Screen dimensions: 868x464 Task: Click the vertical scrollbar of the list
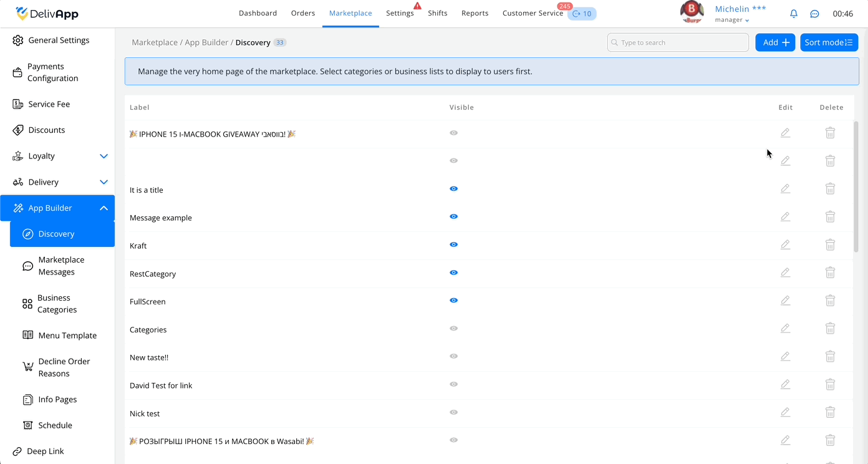click(856, 187)
